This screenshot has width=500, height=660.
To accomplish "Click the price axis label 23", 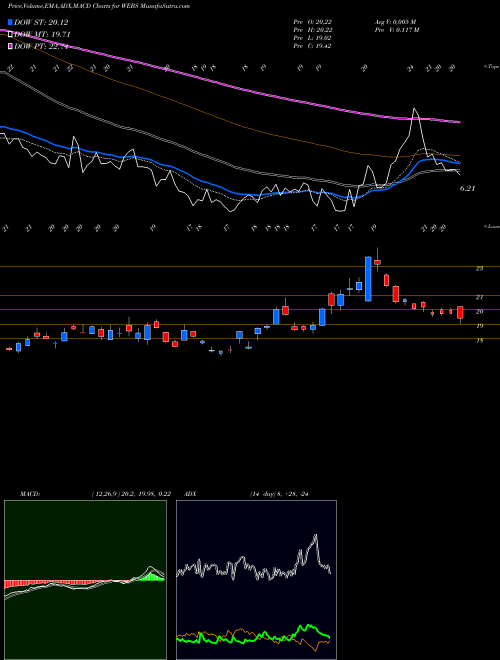I will 479,269.
